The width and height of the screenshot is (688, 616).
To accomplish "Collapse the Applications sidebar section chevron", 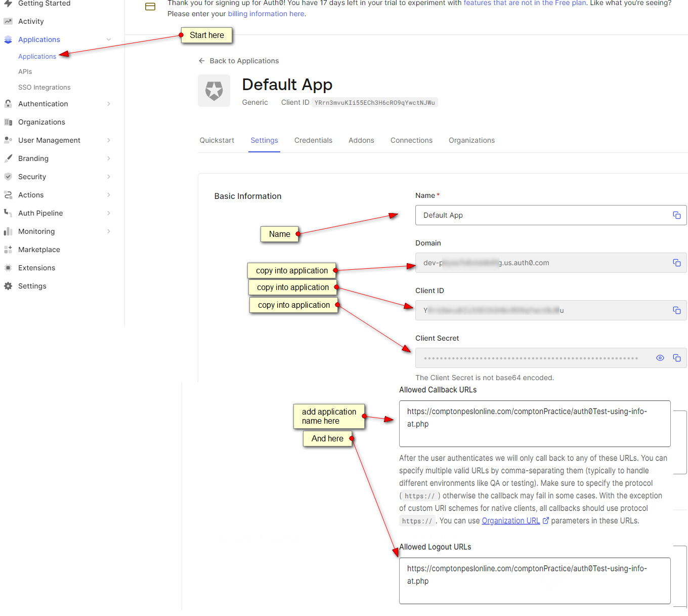I will 109,39.
